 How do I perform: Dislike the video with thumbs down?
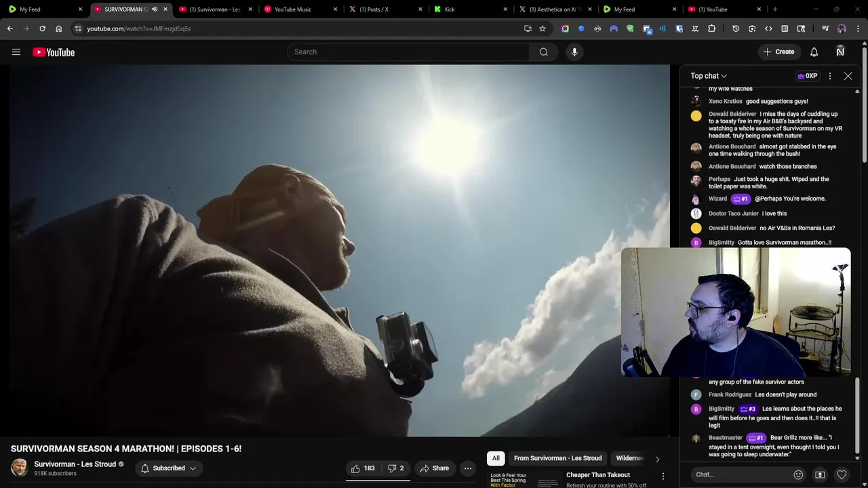[396, 468]
